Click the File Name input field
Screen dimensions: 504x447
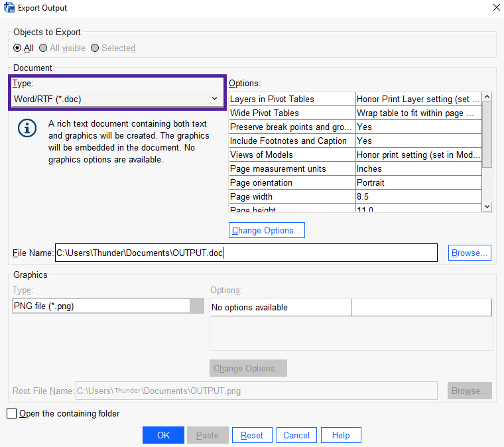tap(246, 253)
